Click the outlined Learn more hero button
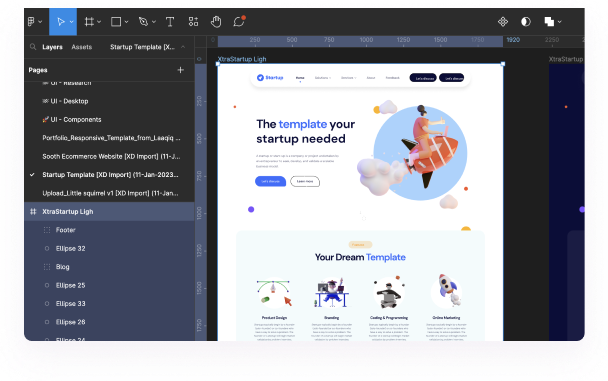 coord(305,181)
